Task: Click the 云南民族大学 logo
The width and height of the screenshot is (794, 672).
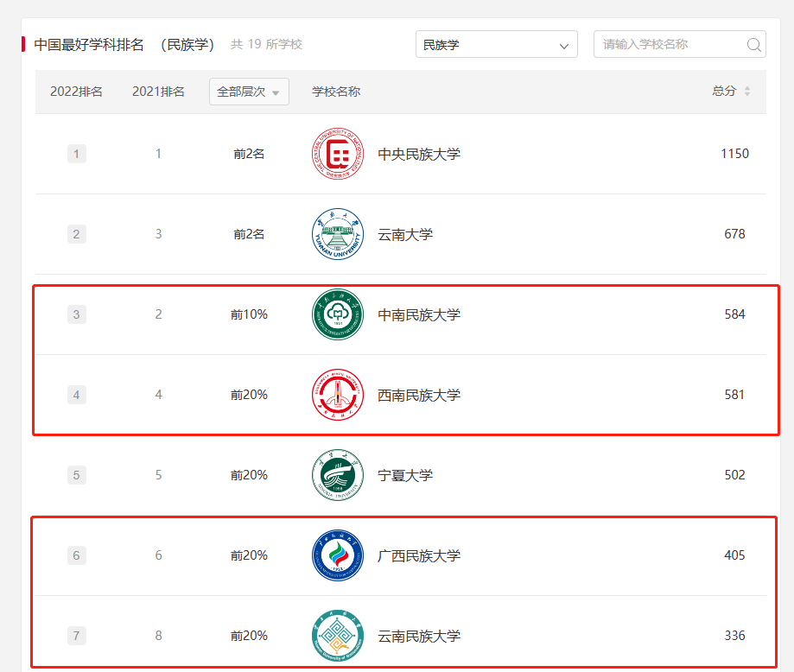Action: tap(338, 636)
